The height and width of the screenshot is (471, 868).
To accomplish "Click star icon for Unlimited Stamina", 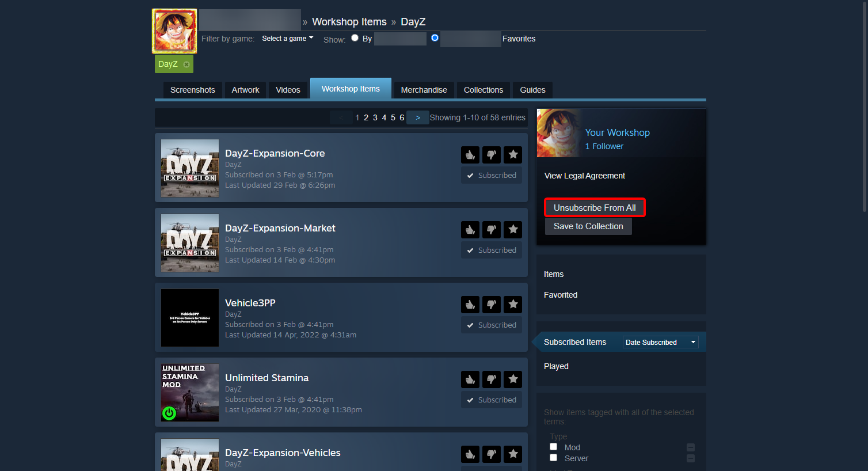I will coord(513,379).
